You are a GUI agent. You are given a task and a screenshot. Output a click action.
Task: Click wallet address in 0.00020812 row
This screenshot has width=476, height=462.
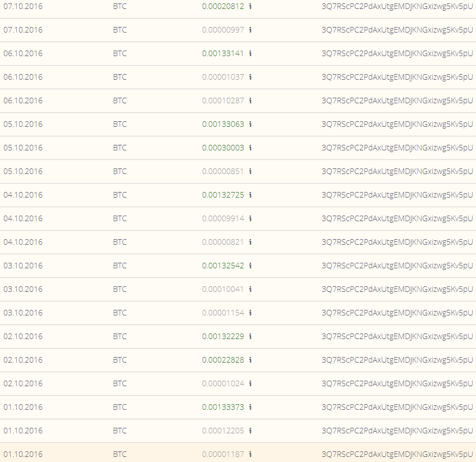[397, 6]
